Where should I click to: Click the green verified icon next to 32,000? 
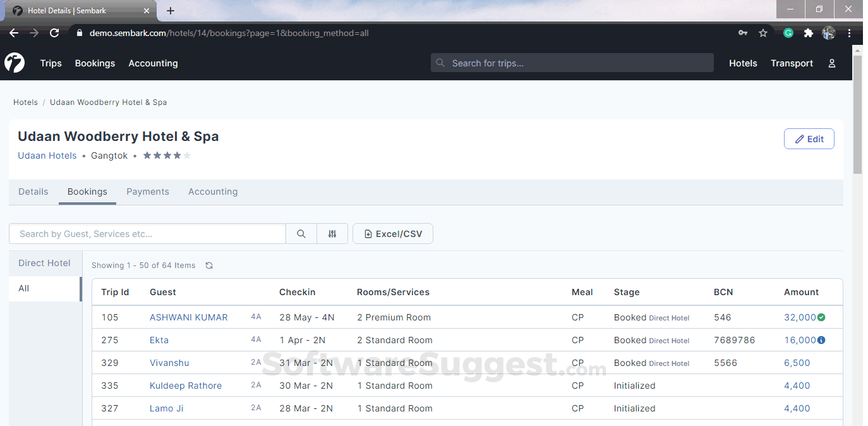823,317
